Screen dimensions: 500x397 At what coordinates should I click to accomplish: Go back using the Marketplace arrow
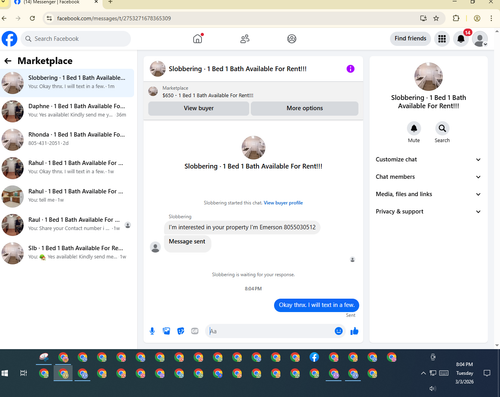click(8, 61)
